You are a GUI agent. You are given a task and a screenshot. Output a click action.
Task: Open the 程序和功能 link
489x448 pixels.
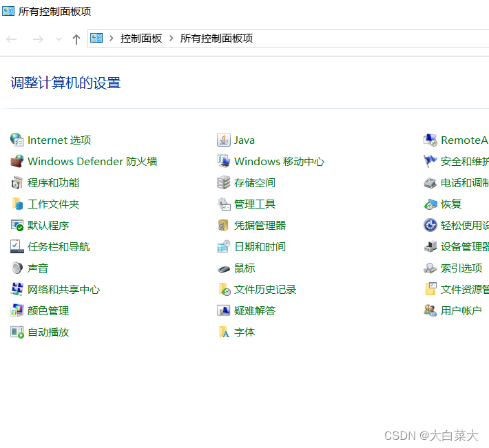(x=53, y=183)
